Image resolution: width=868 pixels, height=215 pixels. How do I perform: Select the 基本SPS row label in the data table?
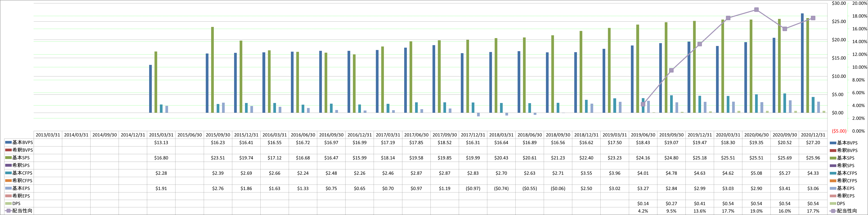21,157
